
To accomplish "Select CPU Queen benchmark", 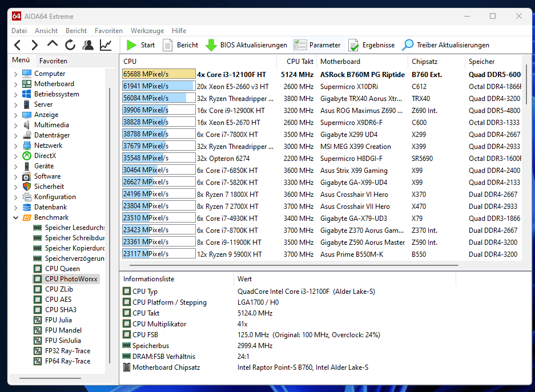I will [x=62, y=269].
